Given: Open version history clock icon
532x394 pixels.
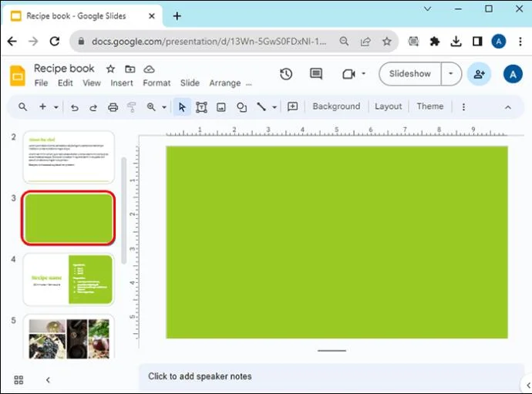Looking at the screenshot, I should point(286,74).
